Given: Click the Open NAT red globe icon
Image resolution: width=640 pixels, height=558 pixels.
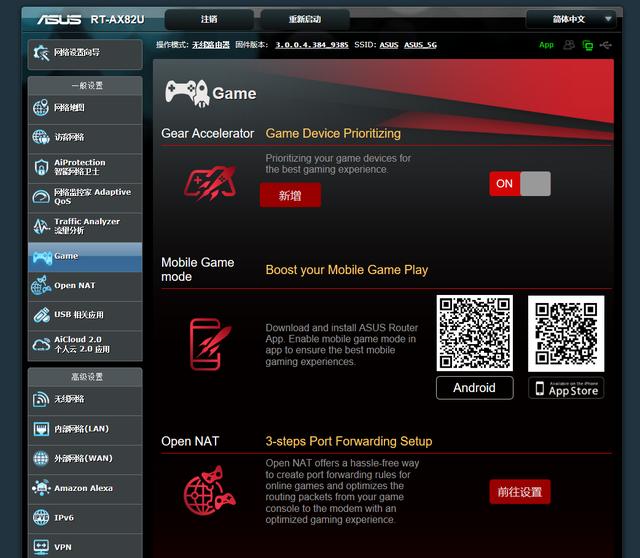Looking at the screenshot, I should pos(209,491).
